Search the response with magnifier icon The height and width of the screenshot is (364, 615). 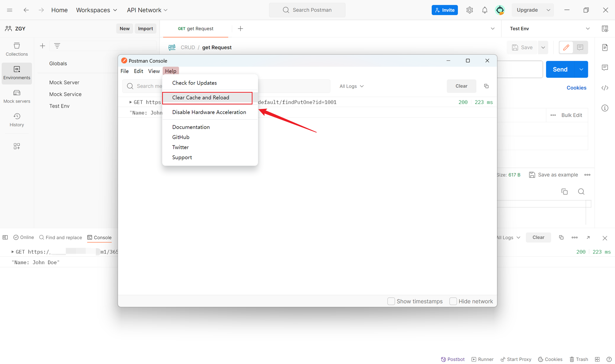click(x=581, y=192)
